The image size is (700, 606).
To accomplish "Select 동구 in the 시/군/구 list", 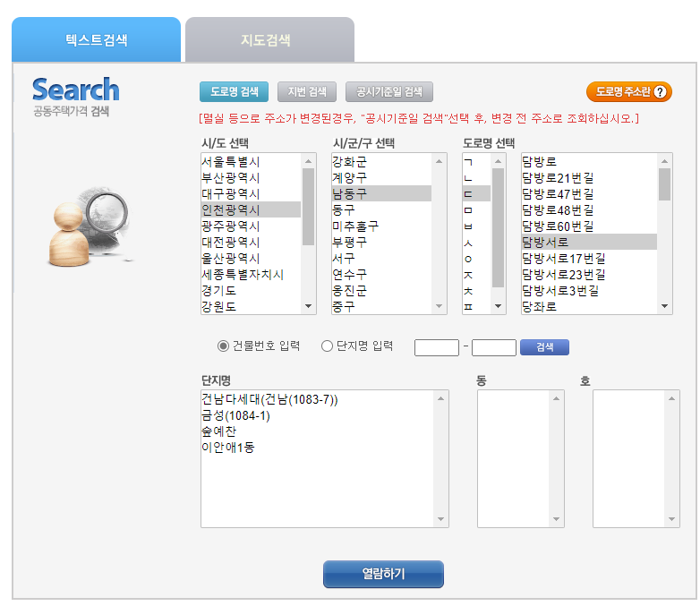I will point(381,209).
